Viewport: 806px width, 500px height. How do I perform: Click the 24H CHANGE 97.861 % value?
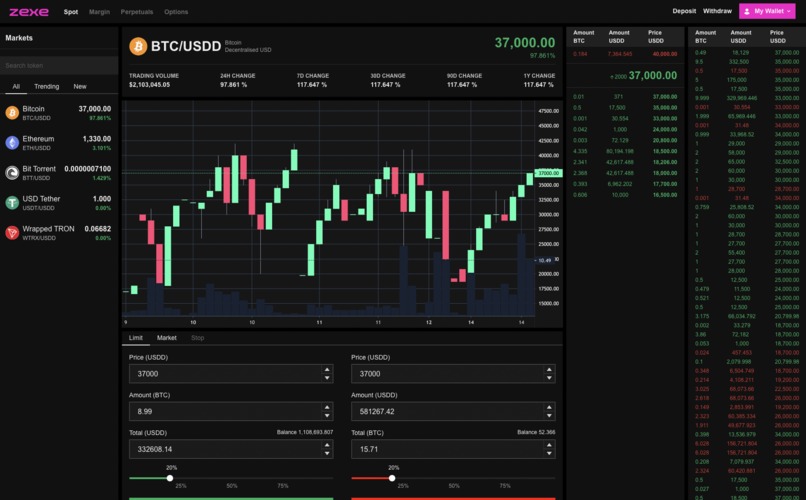pos(233,85)
